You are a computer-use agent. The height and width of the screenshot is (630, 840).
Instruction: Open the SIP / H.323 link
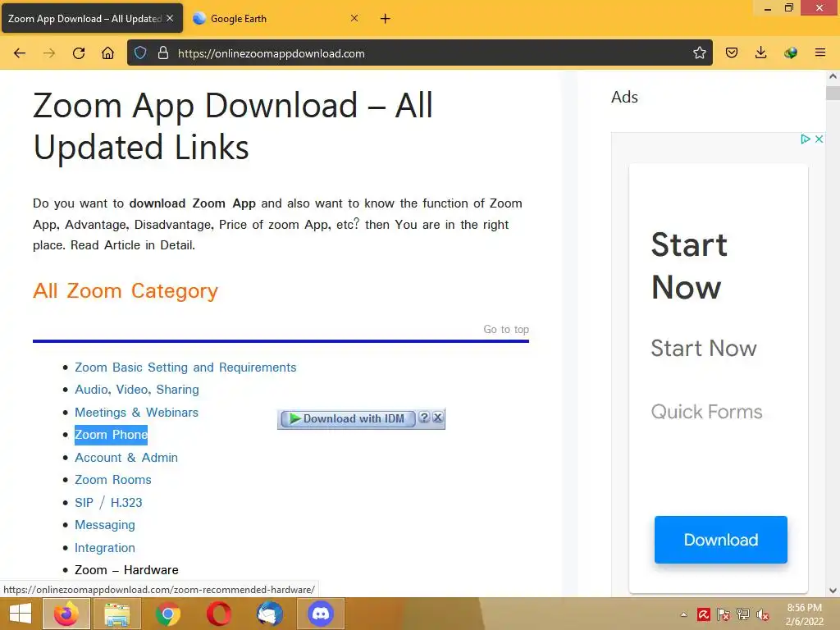click(x=108, y=503)
